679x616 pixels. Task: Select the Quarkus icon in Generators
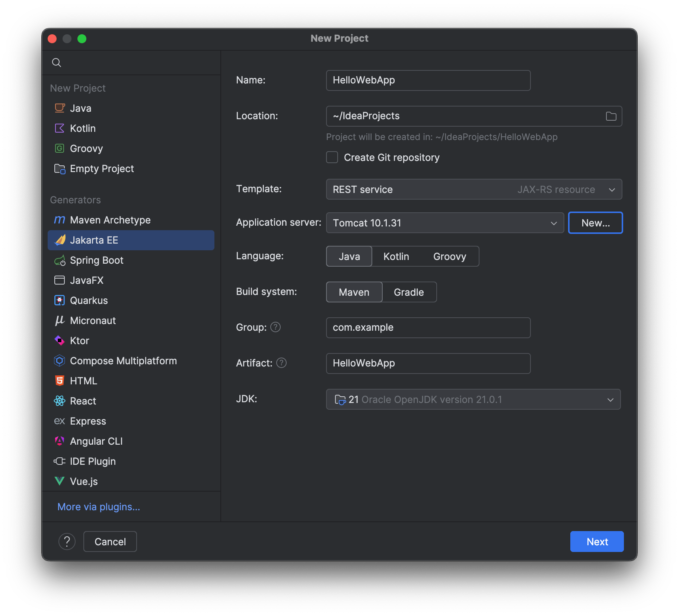60,301
